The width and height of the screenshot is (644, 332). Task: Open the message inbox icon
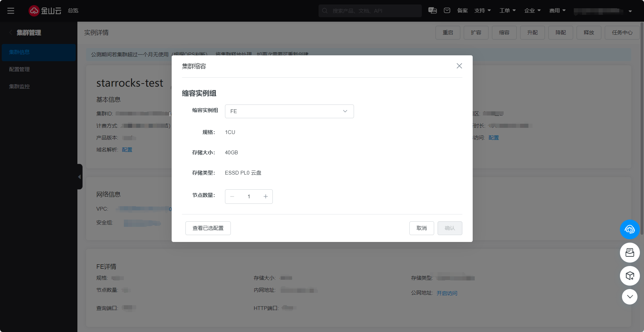pyautogui.click(x=447, y=11)
